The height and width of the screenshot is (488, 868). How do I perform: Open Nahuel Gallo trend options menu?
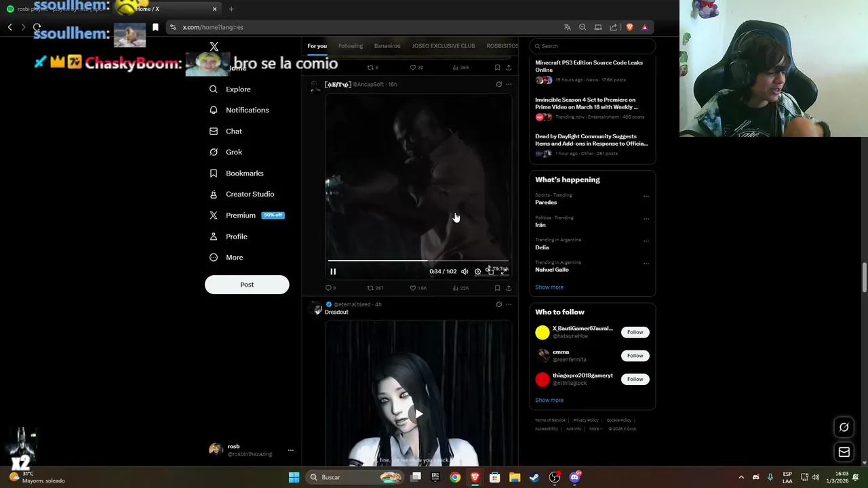coord(646,263)
